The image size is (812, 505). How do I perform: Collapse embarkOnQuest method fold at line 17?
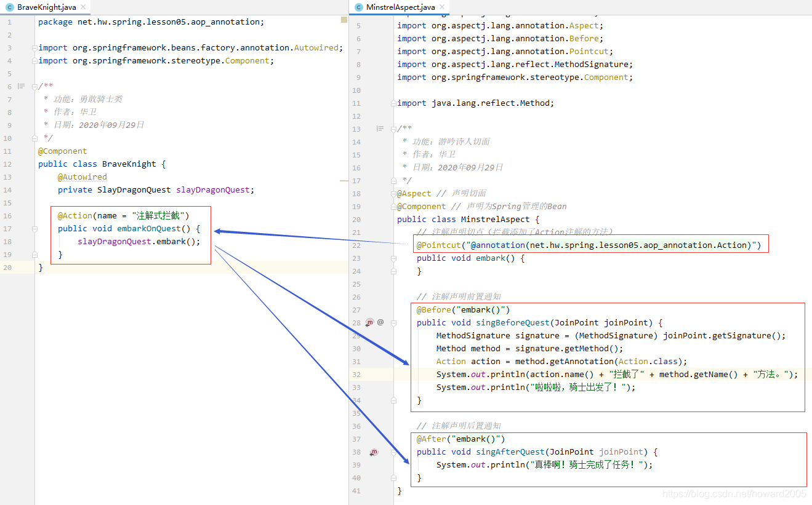[35, 229]
